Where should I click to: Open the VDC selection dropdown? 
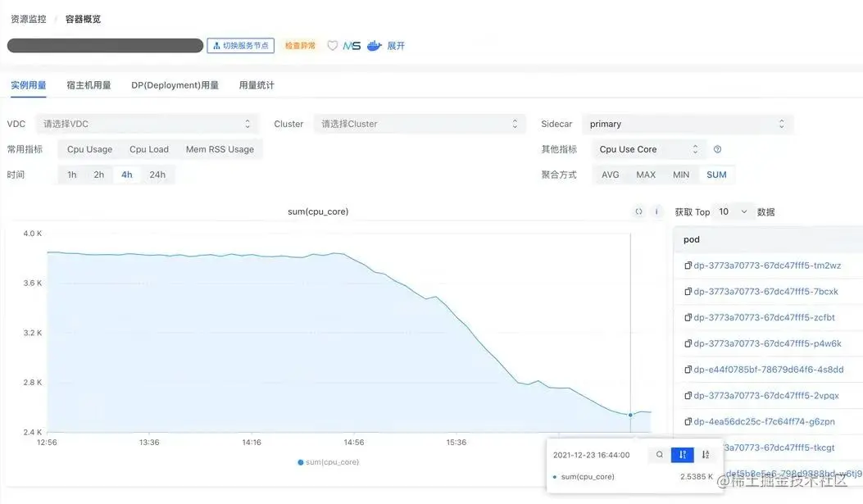point(148,123)
